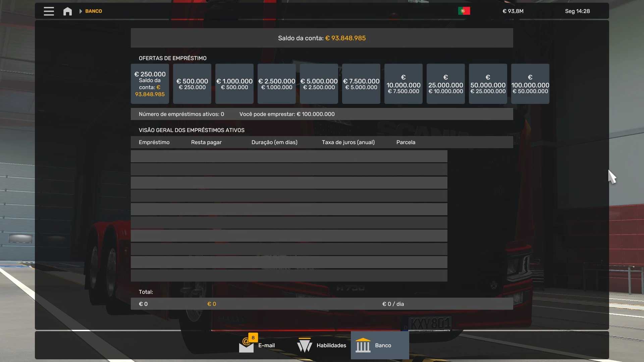Click the email notification badge 8
The width and height of the screenshot is (644, 362).
pos(253,338)
